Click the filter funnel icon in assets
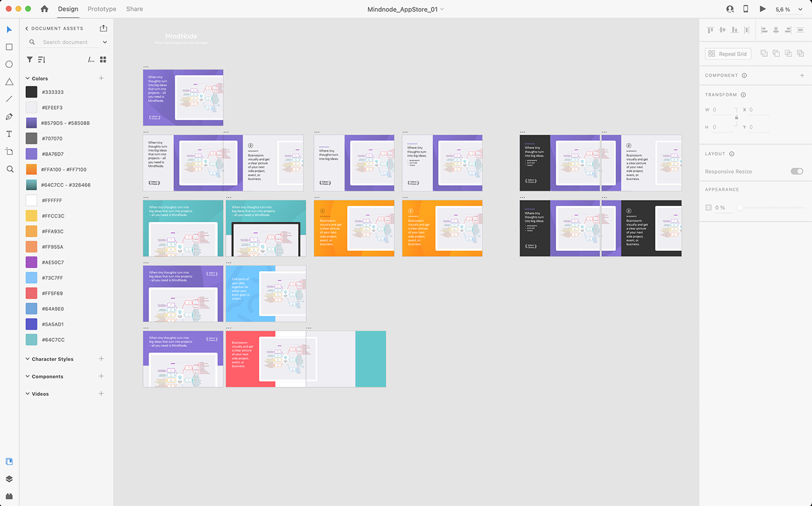 pos(30,60)
